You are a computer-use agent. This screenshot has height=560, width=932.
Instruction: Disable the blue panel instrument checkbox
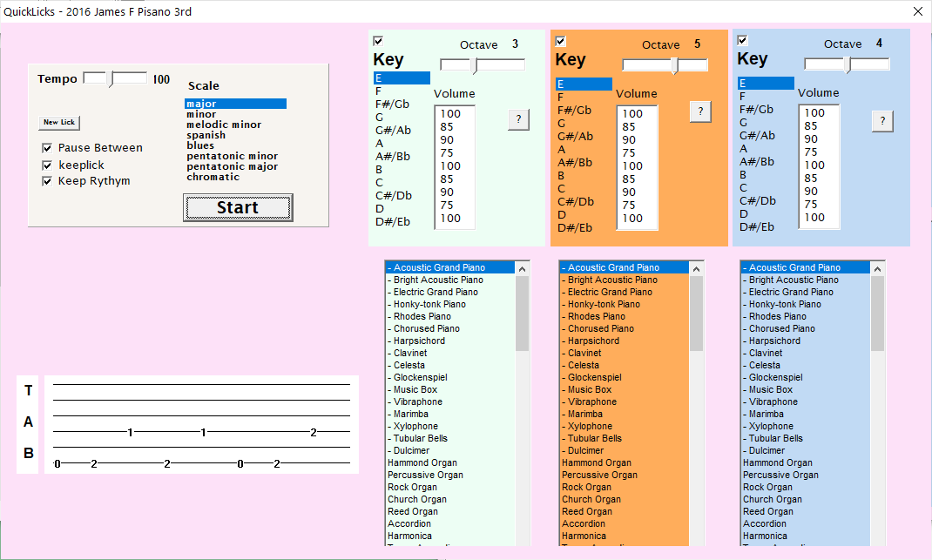pos(742,40)
